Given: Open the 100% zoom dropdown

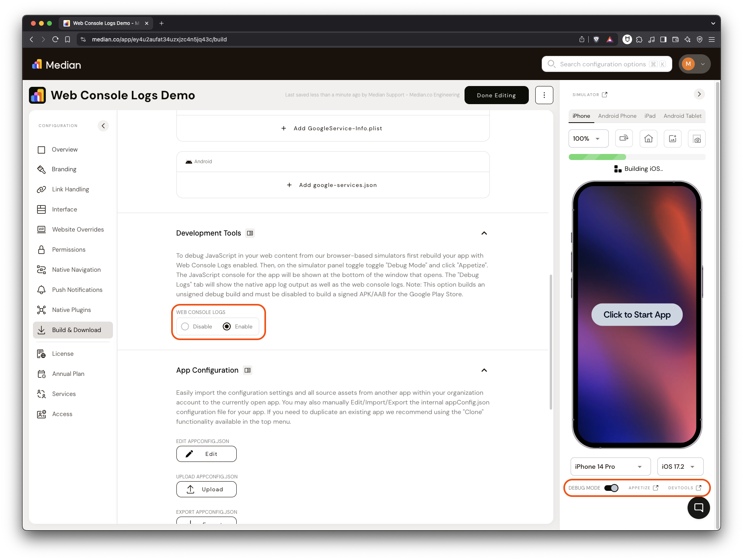Looking at the screenshot, I should (588, 139).
